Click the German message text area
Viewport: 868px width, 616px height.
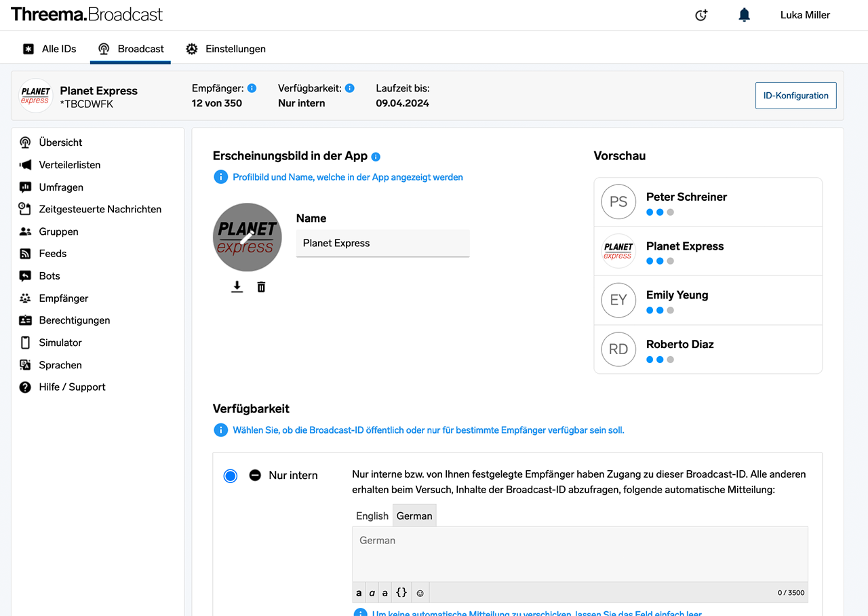click(580, 554)
